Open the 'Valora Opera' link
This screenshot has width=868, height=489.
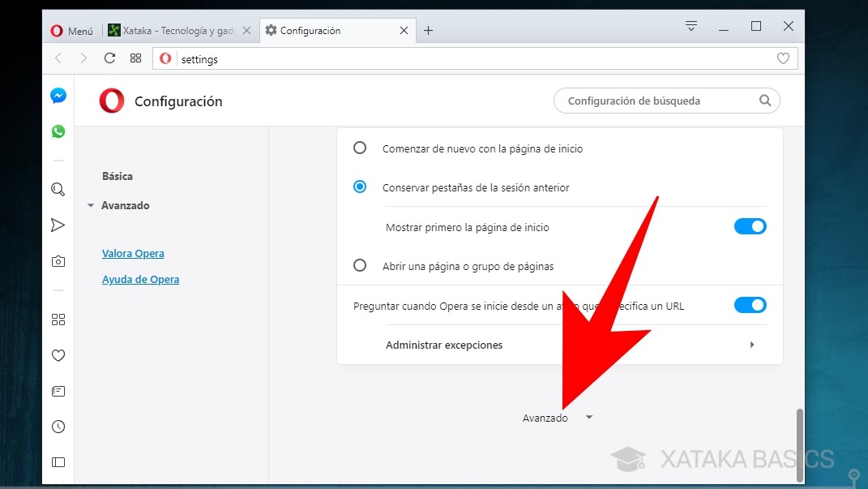click(133, 253)
